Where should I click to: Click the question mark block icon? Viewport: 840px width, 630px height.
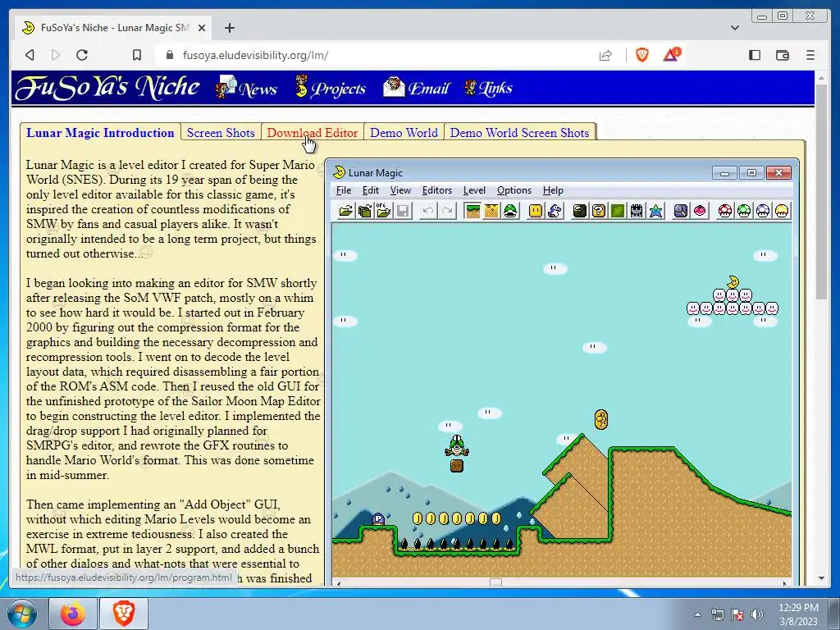598,211
